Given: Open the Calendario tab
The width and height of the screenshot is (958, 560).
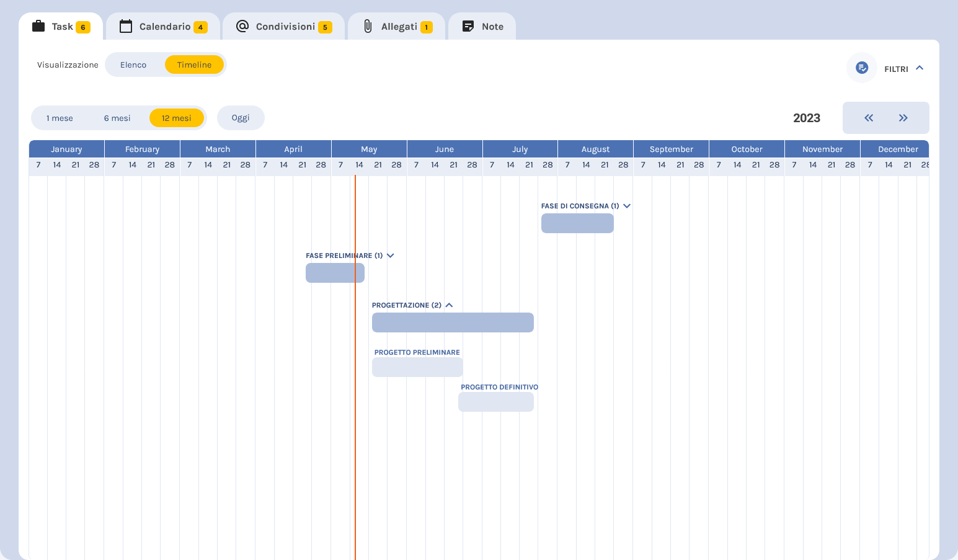Looking at the screenshot, I should (163, 26).
